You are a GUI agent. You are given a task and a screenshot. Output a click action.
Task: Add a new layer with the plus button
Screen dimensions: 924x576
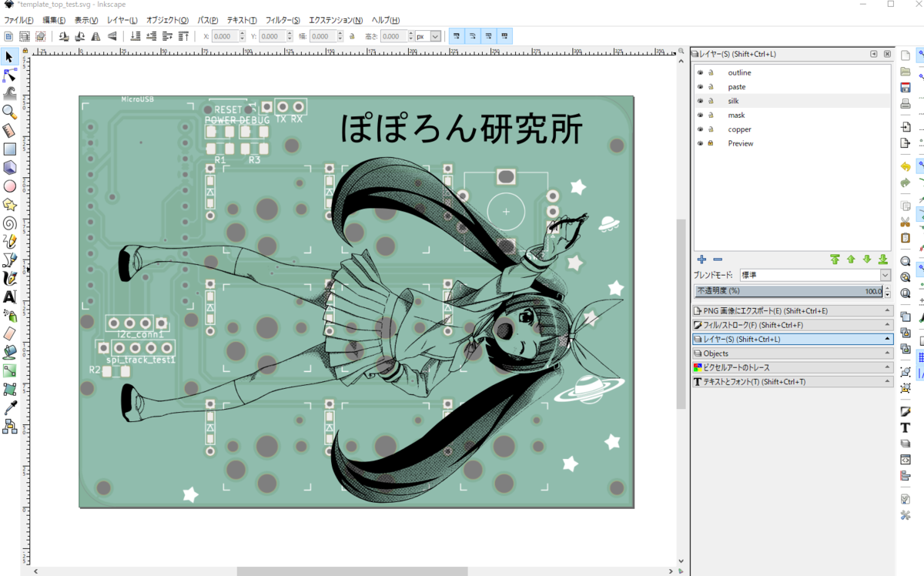pos(701,260)
